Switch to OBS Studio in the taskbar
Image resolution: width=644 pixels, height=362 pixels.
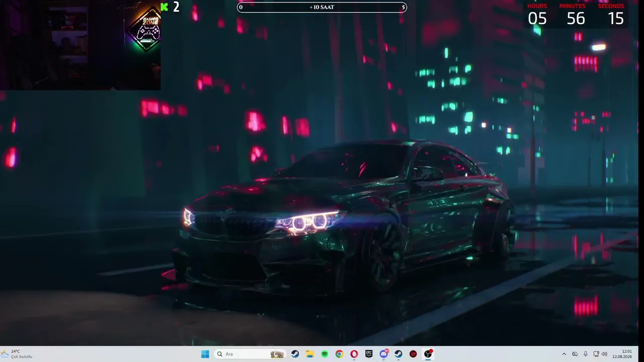tap(428, 354)
